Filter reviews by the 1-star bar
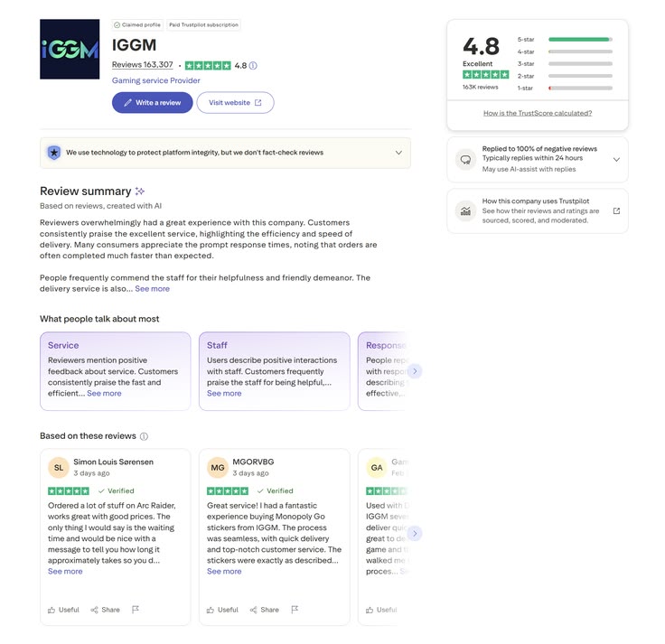The height and width of the screenshot is (644, 665). click(579, 88)
